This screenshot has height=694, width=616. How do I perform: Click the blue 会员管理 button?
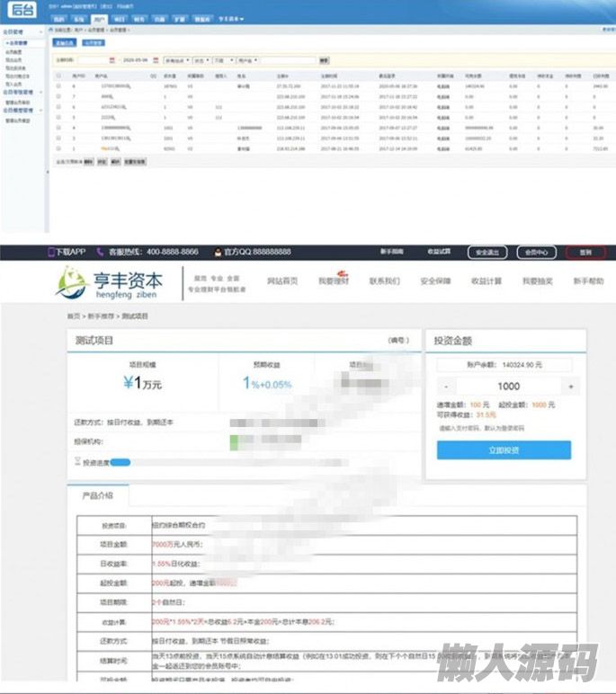coord(94,43)
